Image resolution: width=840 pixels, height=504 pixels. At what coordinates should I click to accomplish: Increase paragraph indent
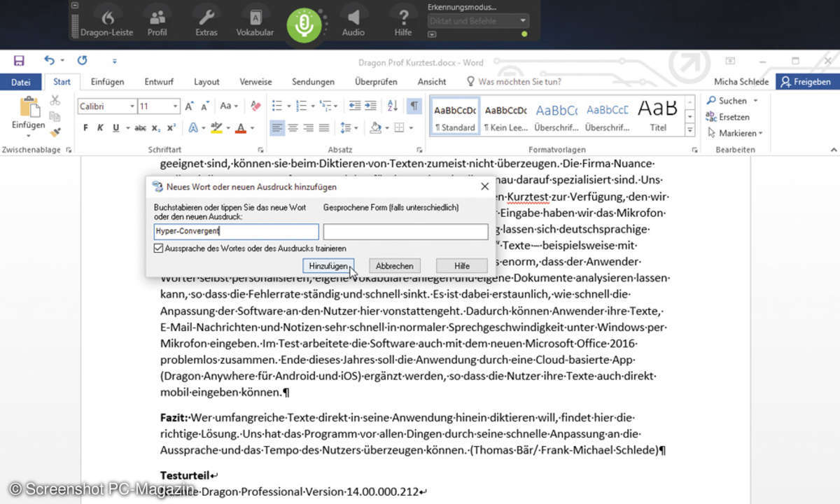tap(371, 106)
